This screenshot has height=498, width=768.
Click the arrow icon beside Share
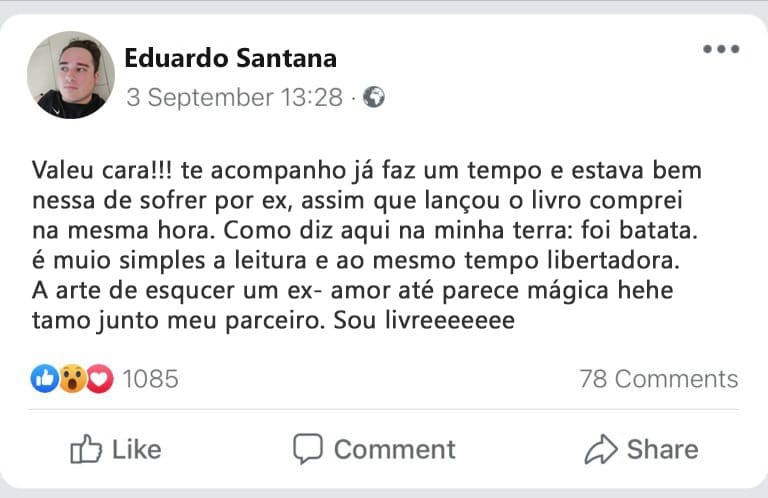(600, 449)
